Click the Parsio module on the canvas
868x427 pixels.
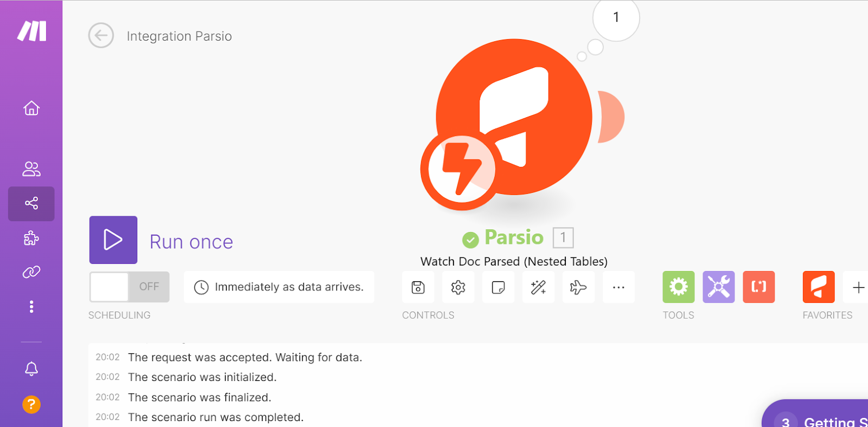pyautogui.click(x=514, y=117)
